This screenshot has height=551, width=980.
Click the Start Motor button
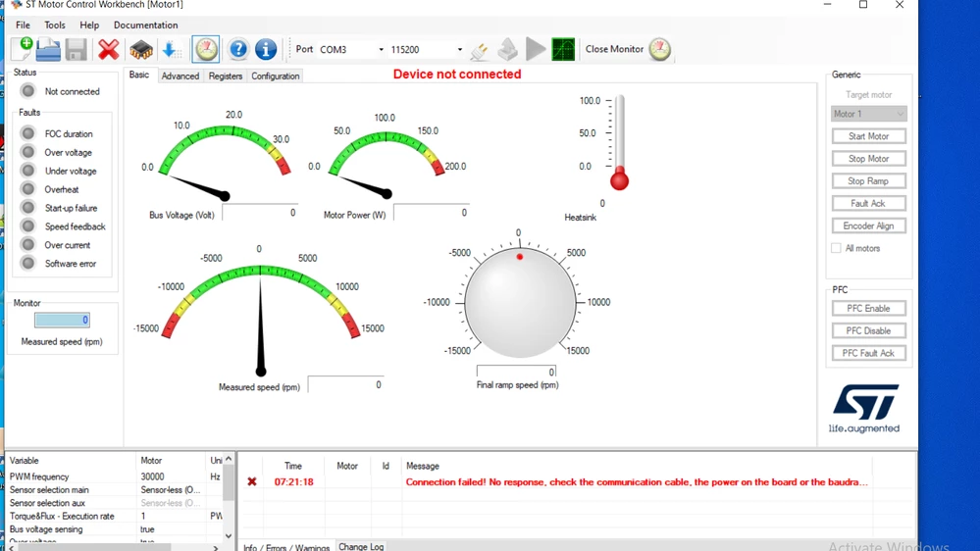pyautogui.click(x=869, y=136)
